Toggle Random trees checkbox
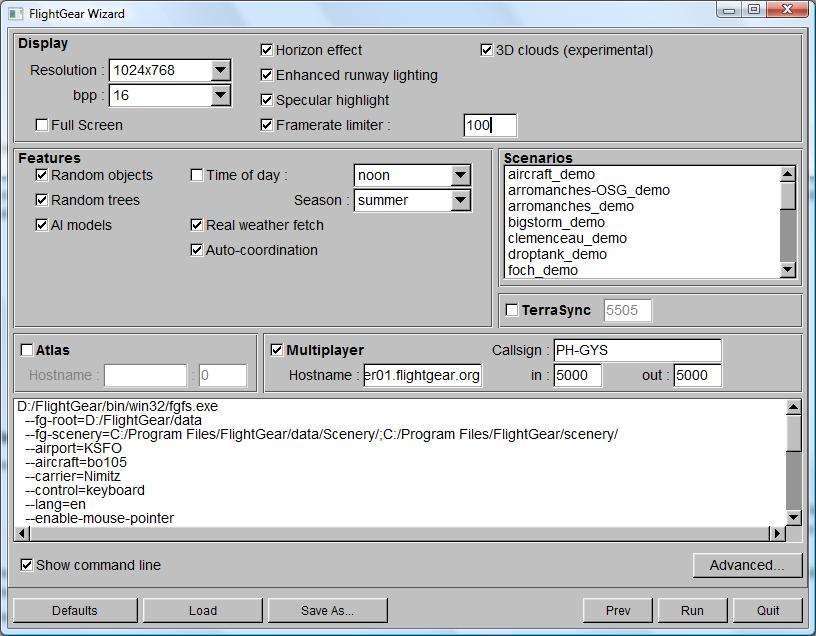The image size is (816, 636). point(42,200)
